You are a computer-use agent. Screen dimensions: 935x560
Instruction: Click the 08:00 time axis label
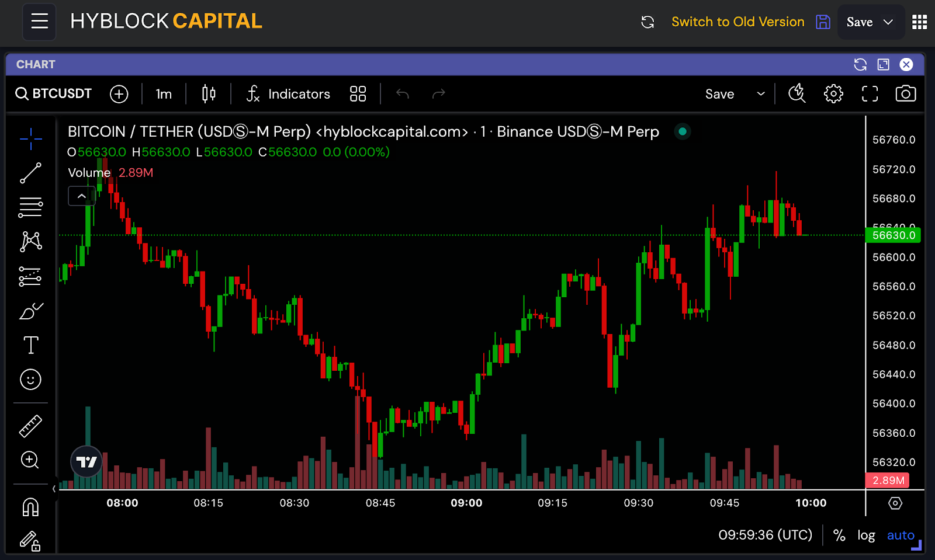pos(122,503)
